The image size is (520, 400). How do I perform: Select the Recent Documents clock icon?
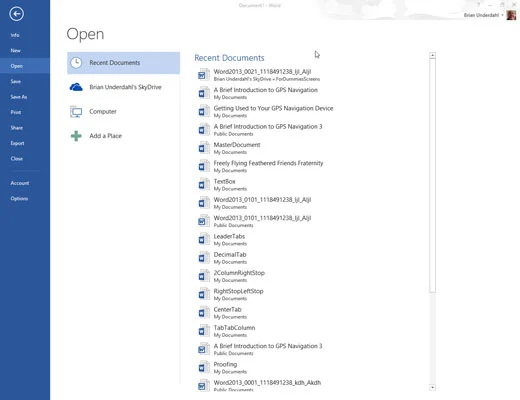[x=76, y=63]
